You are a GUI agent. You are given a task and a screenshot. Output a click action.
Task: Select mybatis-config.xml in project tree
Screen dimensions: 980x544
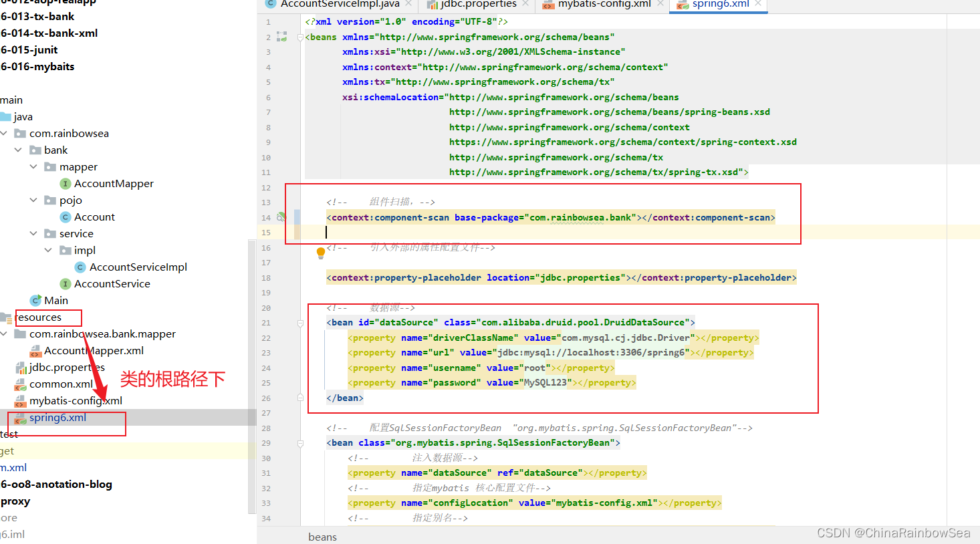[x=76, y=401]
